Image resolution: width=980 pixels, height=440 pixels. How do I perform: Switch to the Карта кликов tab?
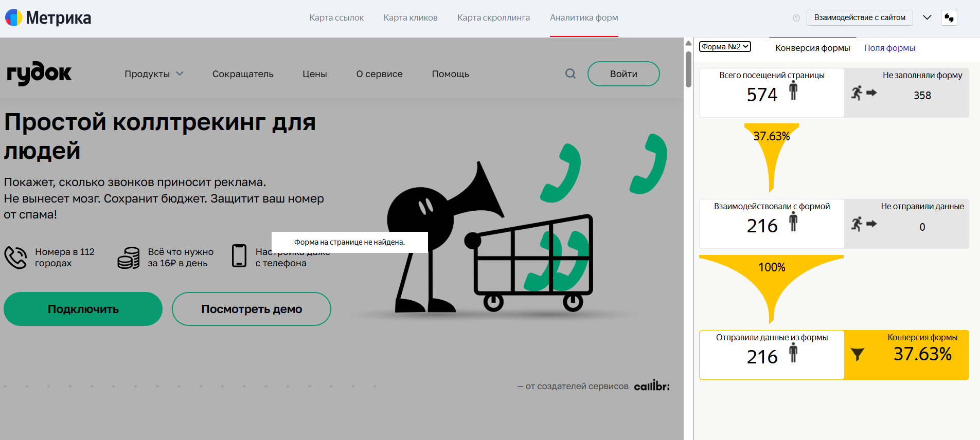(x=410, y=18)
